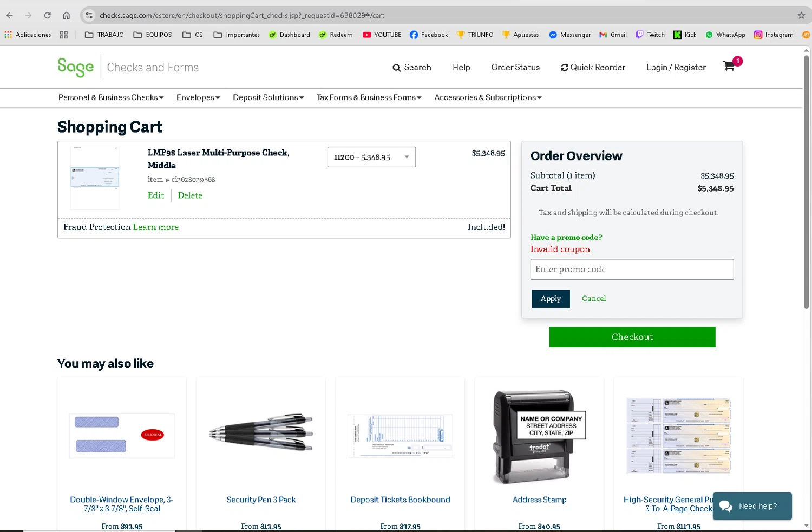812x532 pixels.
Task: Open High-Security General Purpose check image
Action: coord(678,436)
